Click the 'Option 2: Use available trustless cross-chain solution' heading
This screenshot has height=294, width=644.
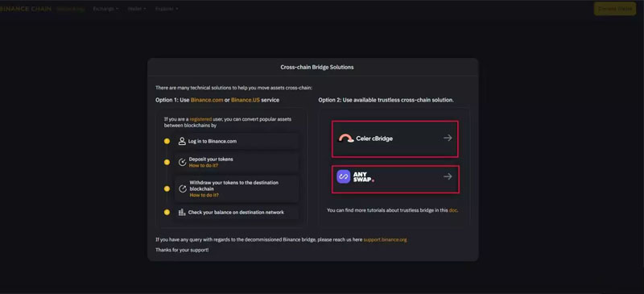pos(386,100)
